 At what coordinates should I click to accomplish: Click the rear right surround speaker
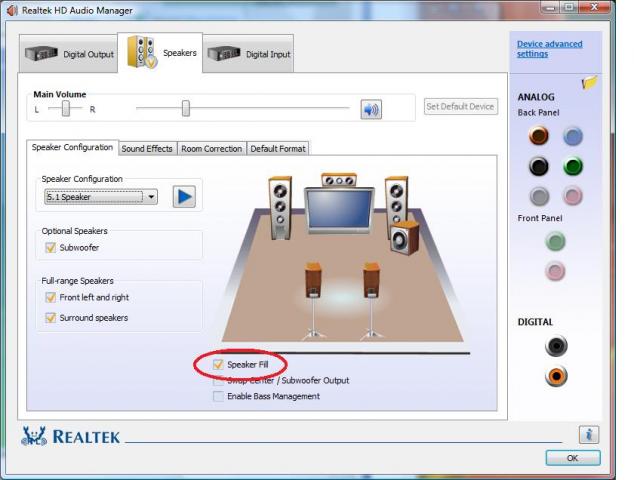click(372, 300)
